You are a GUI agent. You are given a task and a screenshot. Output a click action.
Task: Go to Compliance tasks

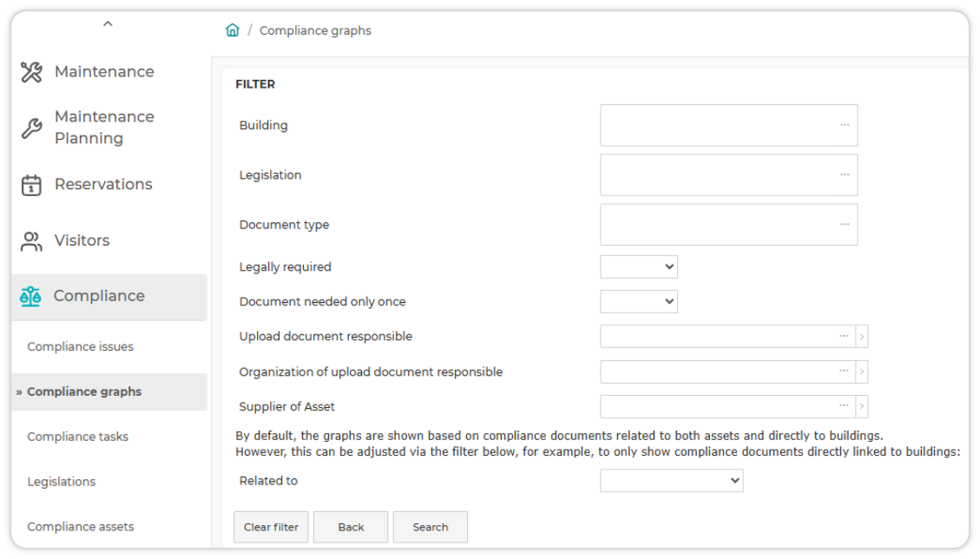[x=77, y=437]
